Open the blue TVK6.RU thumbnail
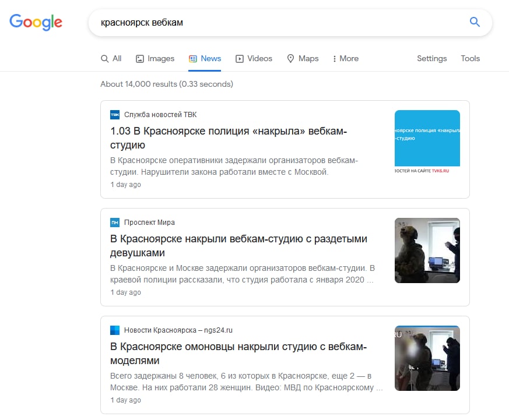The width and height of the screenshot is (509, 420). click(427, 143)
